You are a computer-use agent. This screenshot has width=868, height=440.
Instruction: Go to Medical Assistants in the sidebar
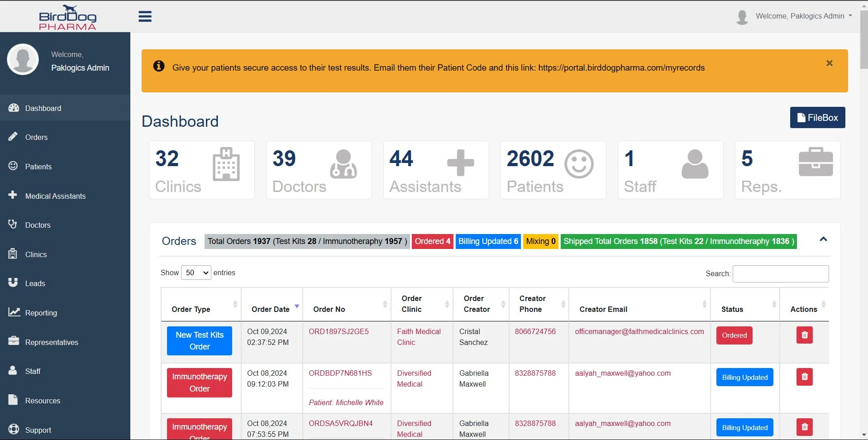click(55, 196)
